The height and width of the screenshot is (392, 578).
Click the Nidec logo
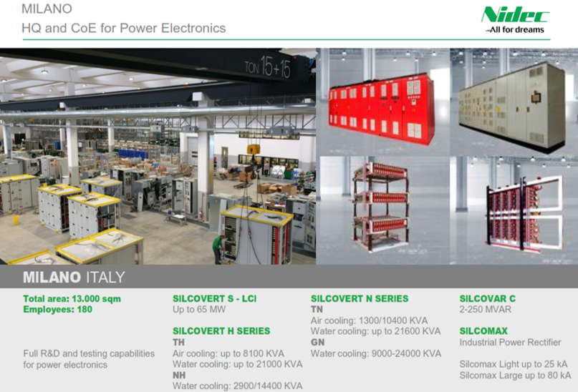click(514, 15)
